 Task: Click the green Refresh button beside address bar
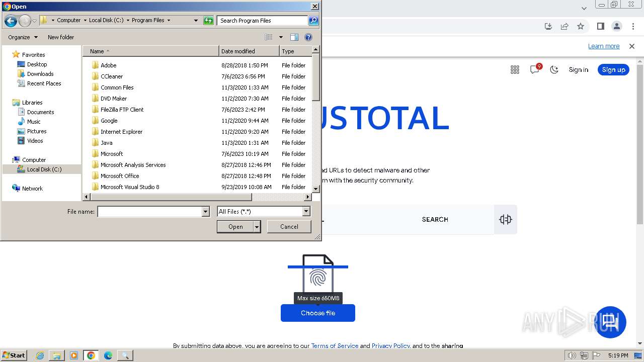point(208,21)
